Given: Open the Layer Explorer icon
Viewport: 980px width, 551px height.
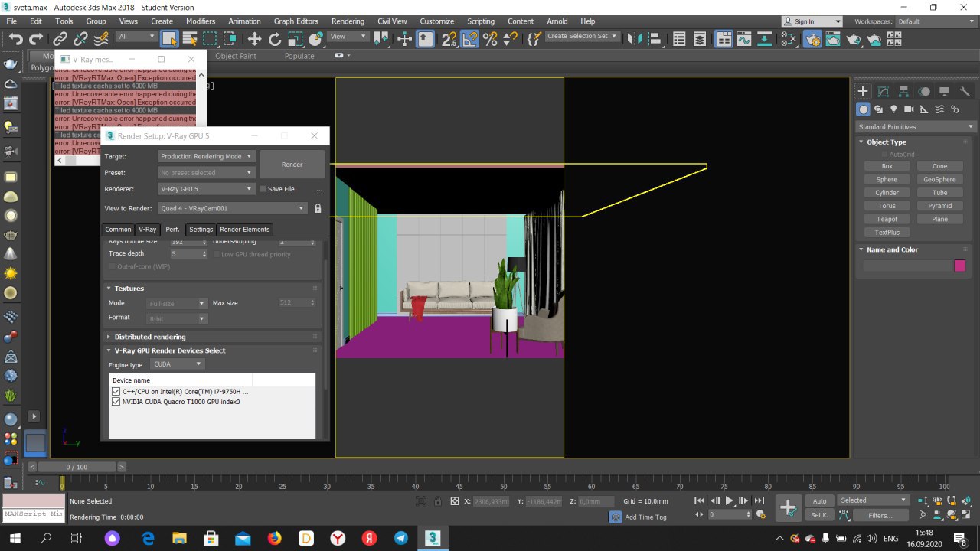Looking at the screenshot, I should click(x=700, y=38).
